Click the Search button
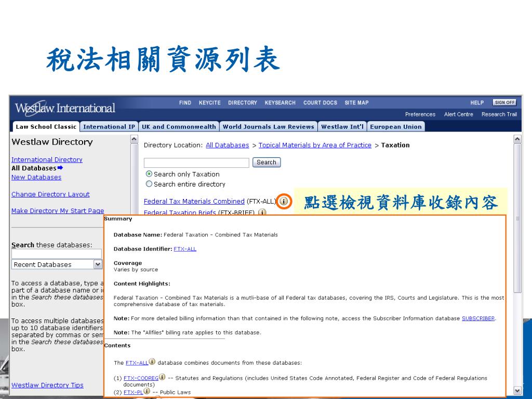Viewport: 532px width, 399px height. (x=267, y=162)
